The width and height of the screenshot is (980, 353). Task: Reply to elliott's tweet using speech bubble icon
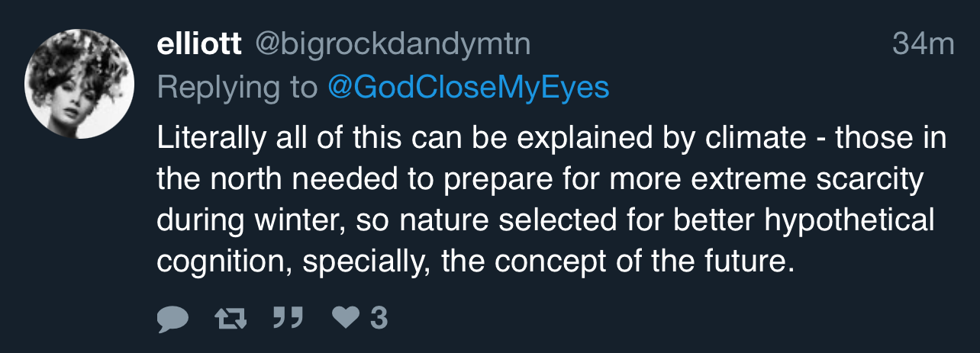point(172,318)
